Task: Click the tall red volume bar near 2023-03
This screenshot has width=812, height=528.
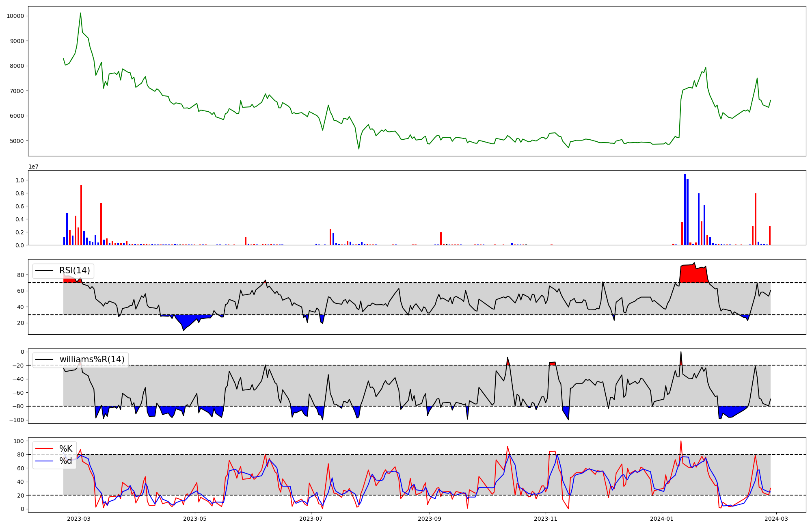Action: [81, 214]
